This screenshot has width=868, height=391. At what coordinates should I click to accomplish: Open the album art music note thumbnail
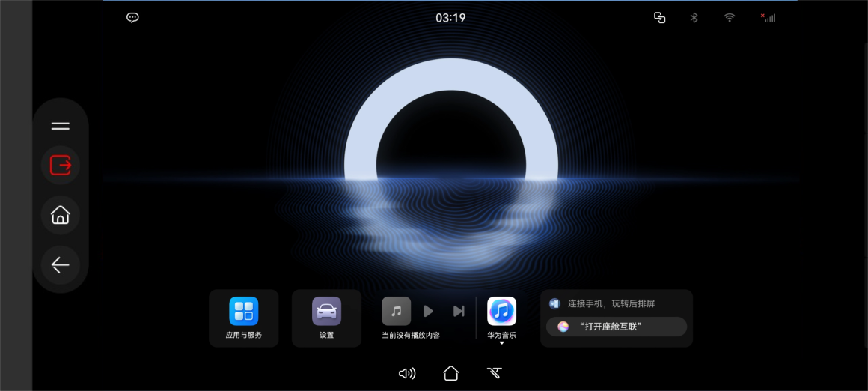click(396, 311)
